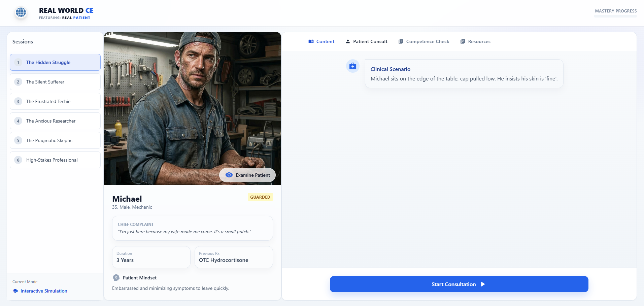This screenshot has height=306, width=644.
Task: Click the Patient Mindset brain icon
Action: (x=116, y=278)
